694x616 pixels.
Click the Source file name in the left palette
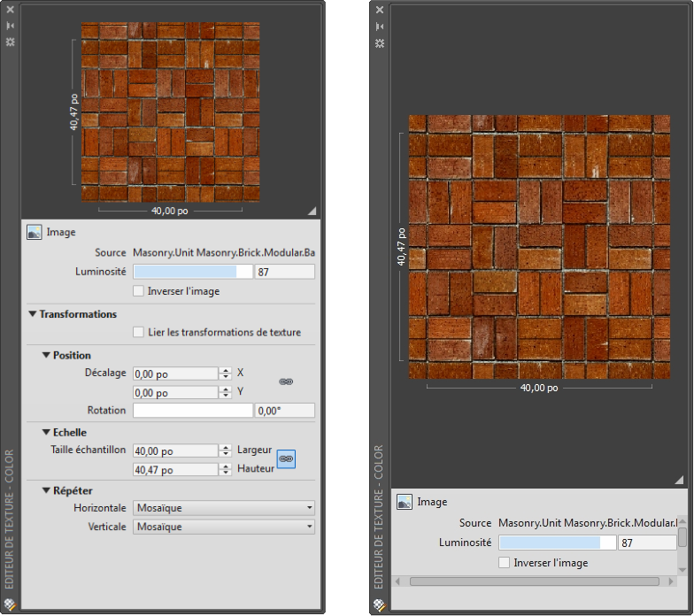[223, 253]
